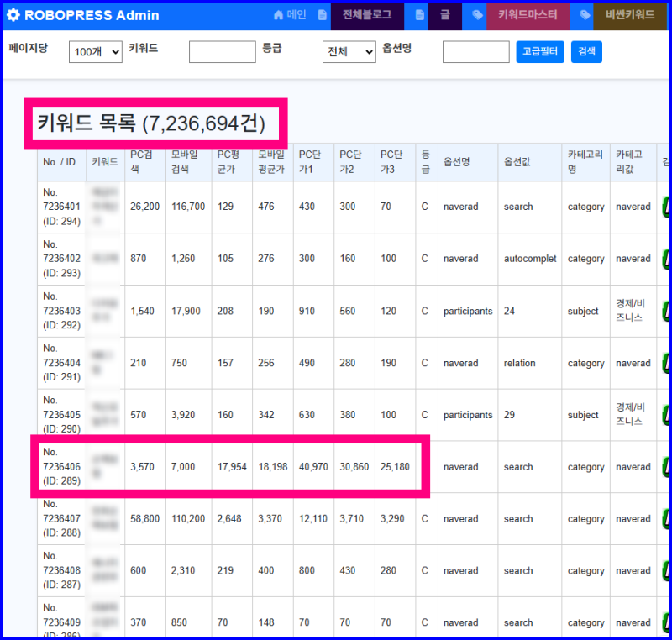Click the 카테고리명 column header
Viewport: 672px width, 640px height.
[x=586, y=162]
